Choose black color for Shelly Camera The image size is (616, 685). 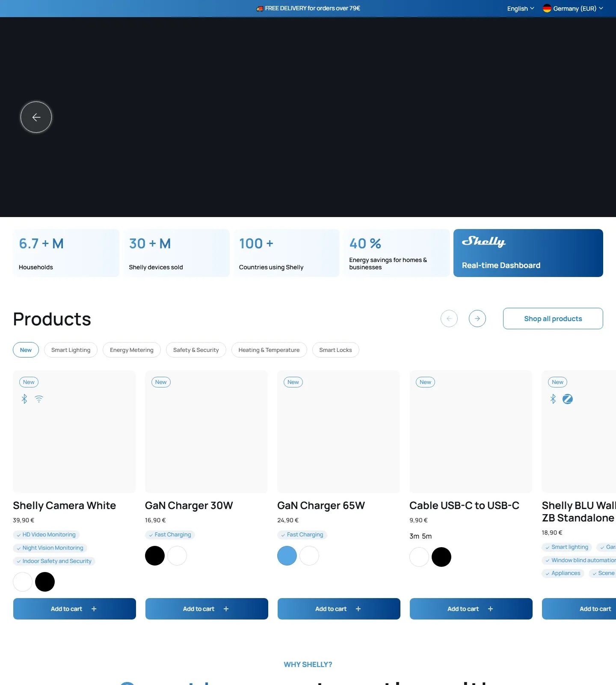pos(45,582)
